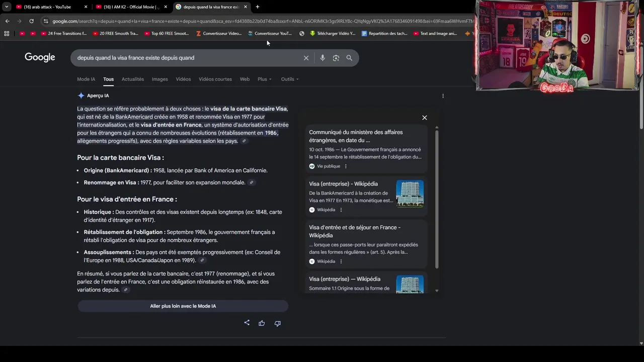Start voice search with the microphone icon
This screenshot has height=362, width=644.
click(323, 58)
